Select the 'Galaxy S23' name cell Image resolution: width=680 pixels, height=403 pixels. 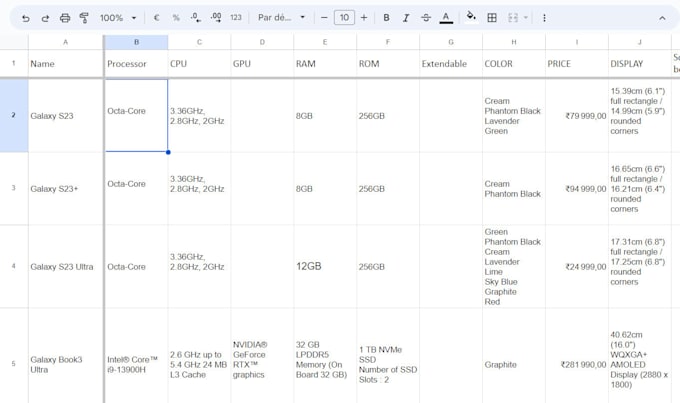point(65,115)
